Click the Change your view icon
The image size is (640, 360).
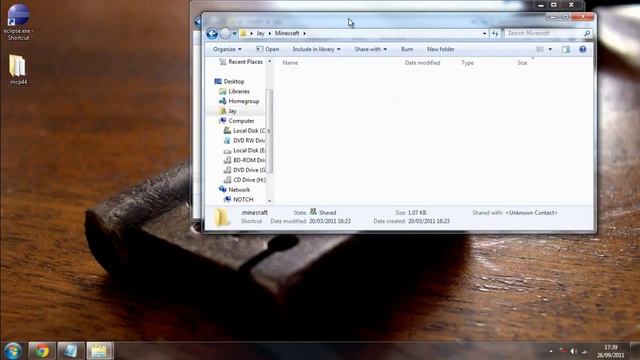click(x=540, y=49)
